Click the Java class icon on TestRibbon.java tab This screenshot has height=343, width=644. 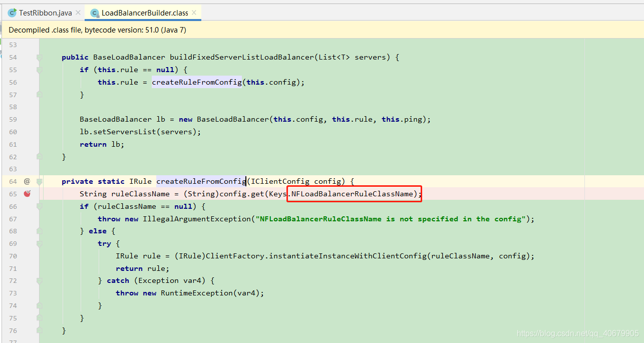13,13
